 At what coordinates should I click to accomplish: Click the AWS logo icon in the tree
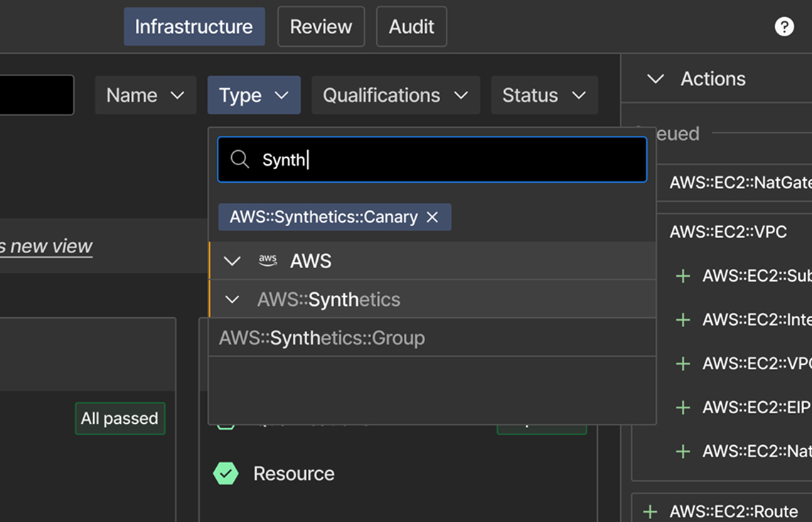[x=268, y=260]
